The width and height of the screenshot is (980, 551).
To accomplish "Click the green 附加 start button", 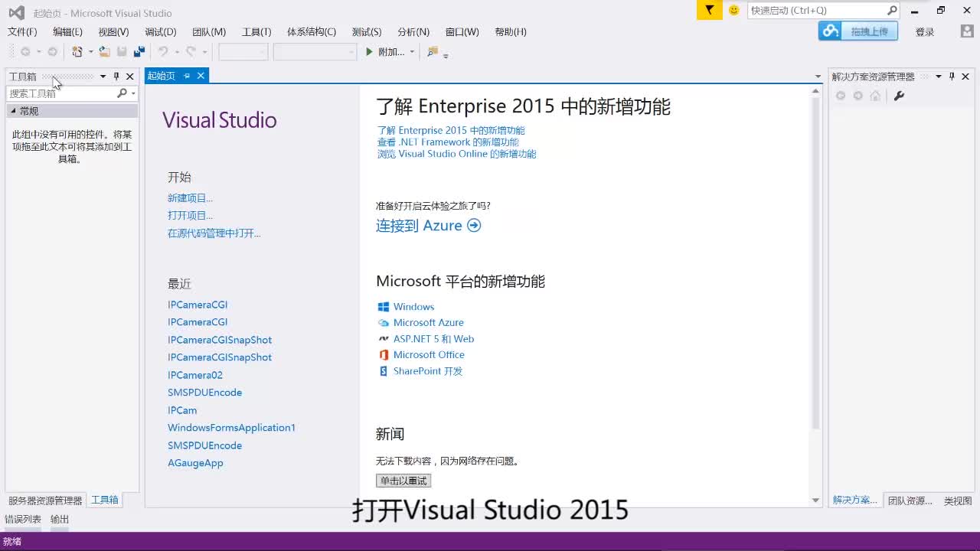I will 385,52.
